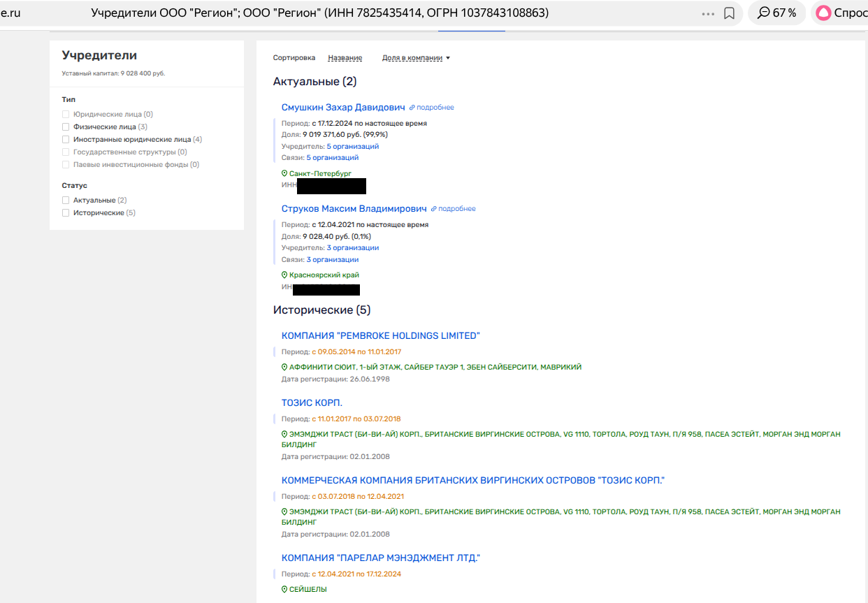Click the Alice assistant icon
Image resolution: width=868 pixels, height=603 pixels.
824,13
